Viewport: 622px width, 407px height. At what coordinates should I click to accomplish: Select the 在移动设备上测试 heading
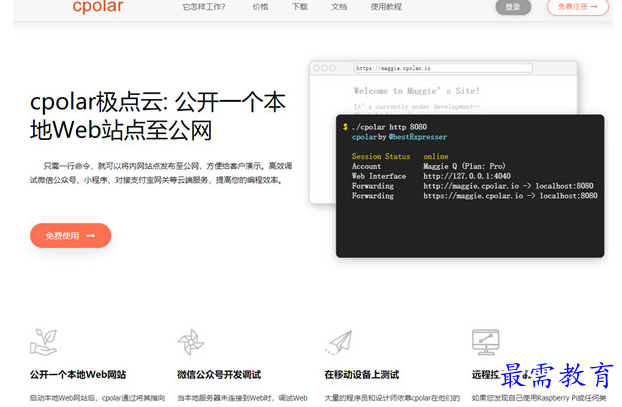click(362, 374)
